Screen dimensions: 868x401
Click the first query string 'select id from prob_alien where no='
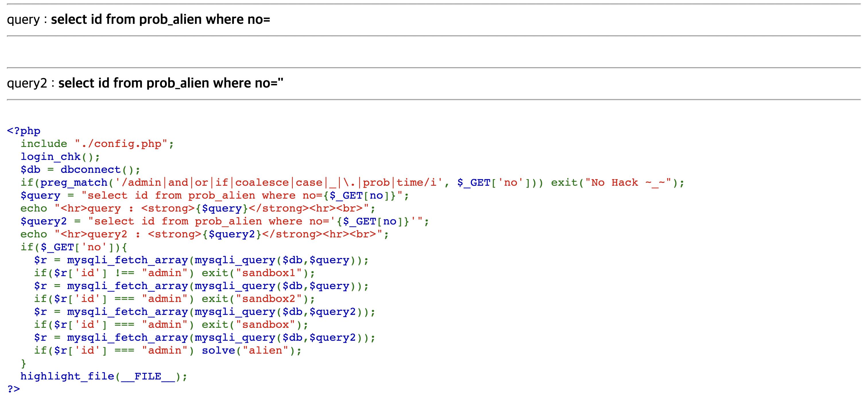tap(160, 20)
